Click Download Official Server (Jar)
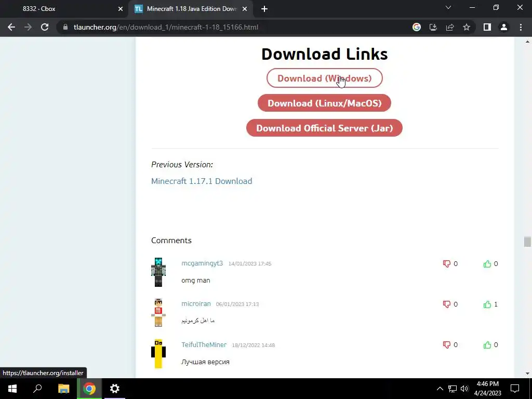532x399 pixels. click(324, 128)
